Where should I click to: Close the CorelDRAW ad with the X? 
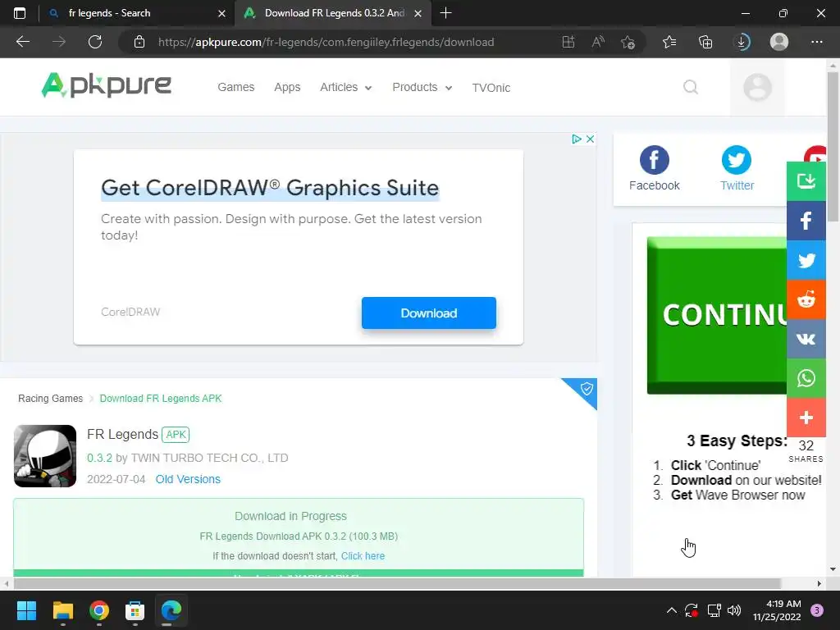coord(590,139)
